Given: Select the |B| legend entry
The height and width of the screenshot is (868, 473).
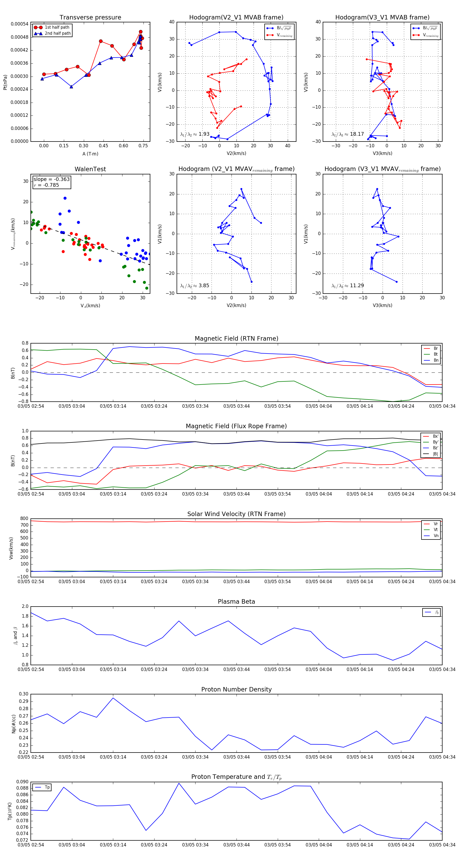Looking at the screenshot, I should coord(431,454).
